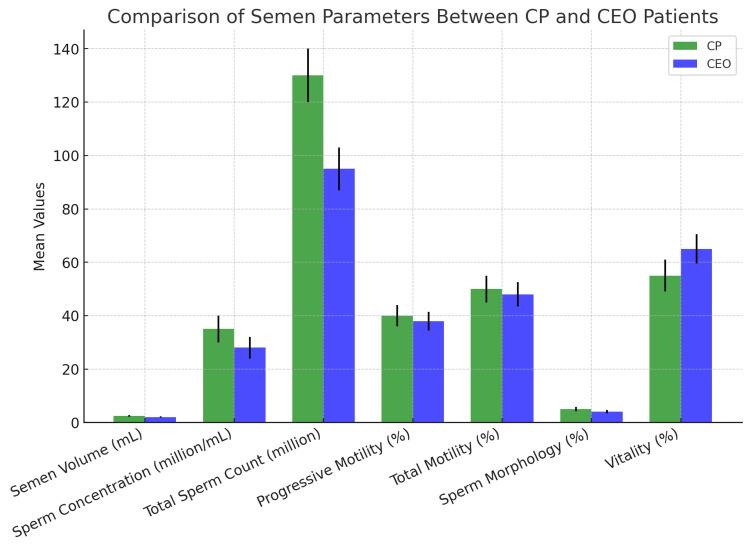The height and width of the screenshot is (549, 750).
Task: Select the blue CEO Total Sperm Count bar
Action: (339, 296)
